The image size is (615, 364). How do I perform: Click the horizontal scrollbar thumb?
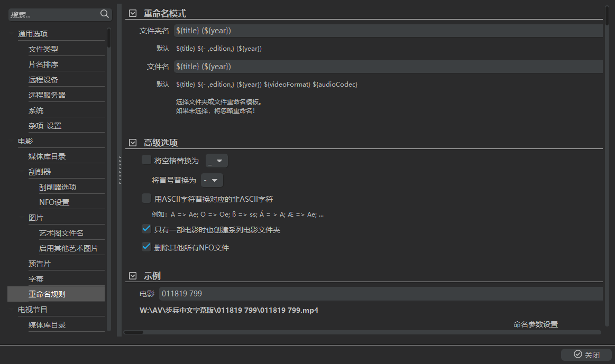(x=134, y=332)
